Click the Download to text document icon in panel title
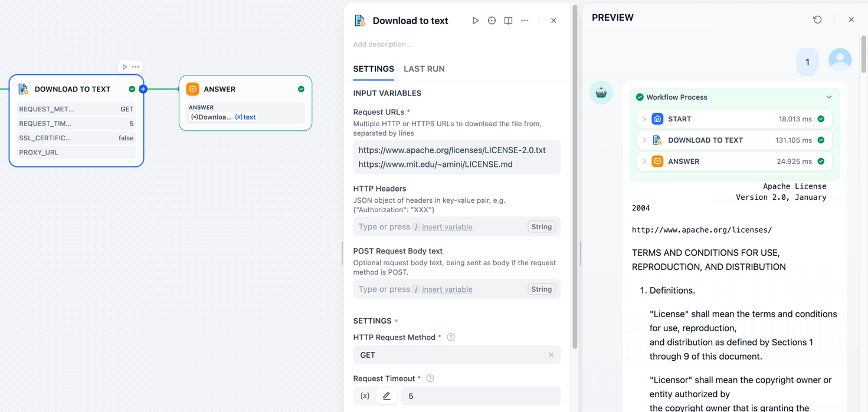This screenshot has height=412, width=868. pyautogui.click(x=359, y=21)
